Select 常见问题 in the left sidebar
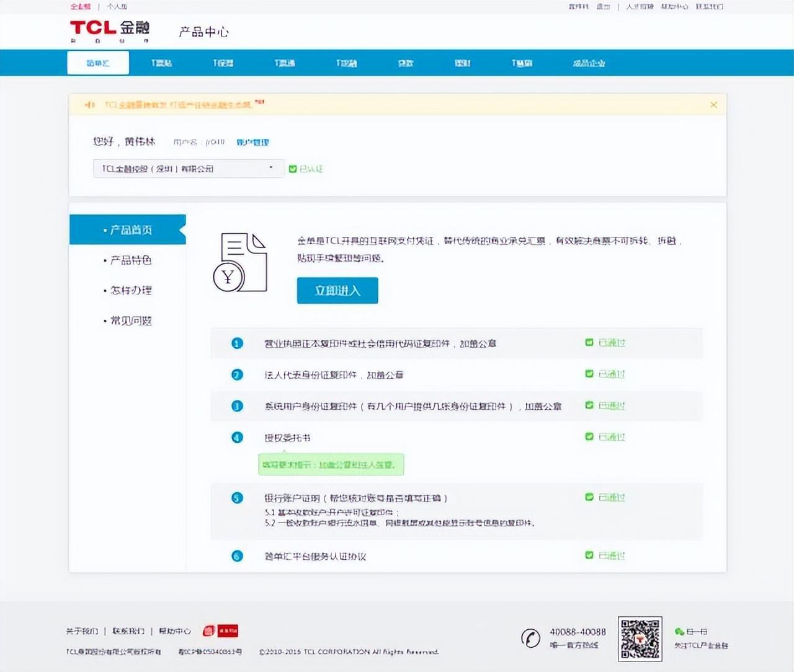This screenshot has height=672, width=794. pyautogui.click(x=128, y=321)
